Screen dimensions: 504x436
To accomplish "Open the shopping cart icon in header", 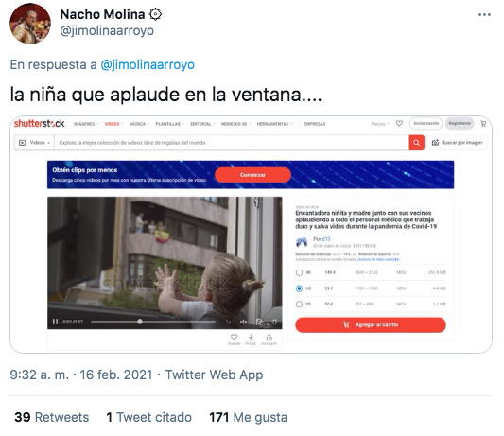I will coord(483,124).
